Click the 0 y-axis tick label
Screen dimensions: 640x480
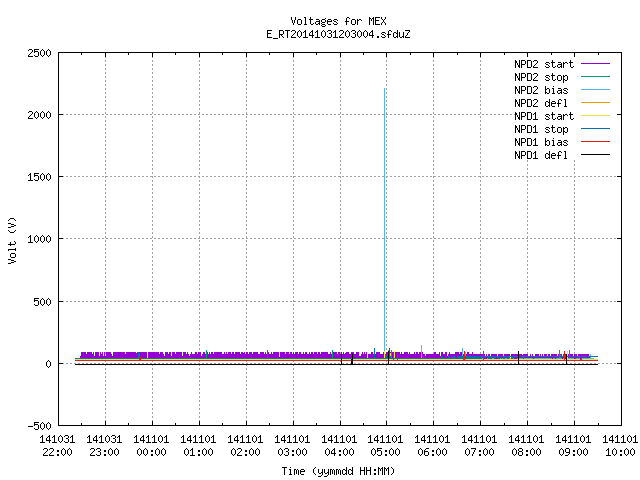coord(49,364)
